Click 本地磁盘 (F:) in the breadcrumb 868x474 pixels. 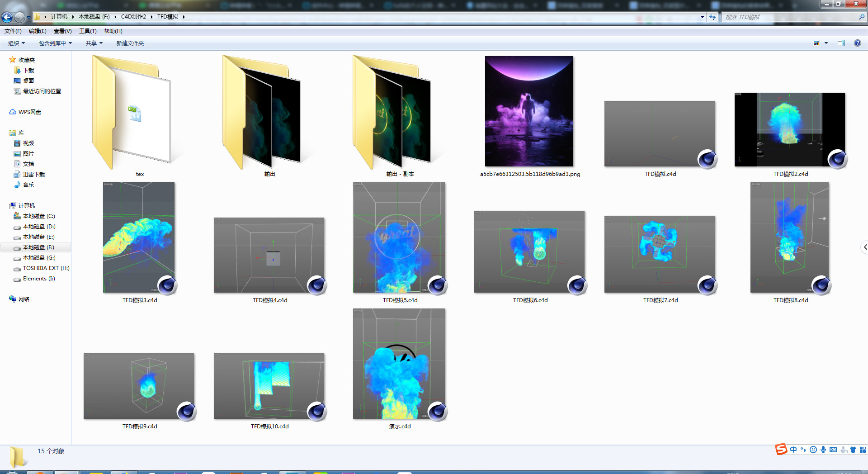(x=94, y=17)
